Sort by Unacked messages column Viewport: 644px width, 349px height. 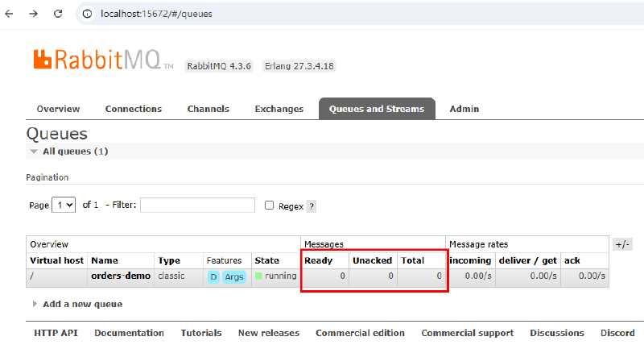click(372, 260)
